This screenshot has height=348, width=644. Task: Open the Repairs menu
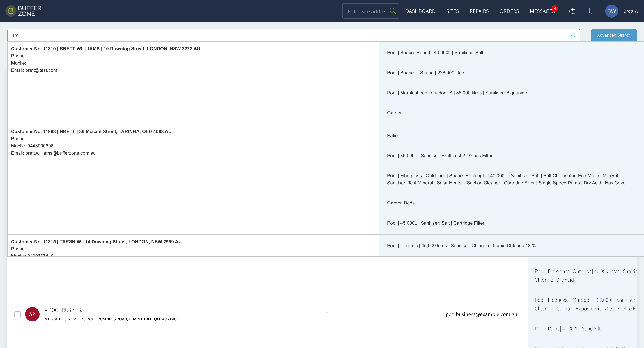click(x=479, y=11)
